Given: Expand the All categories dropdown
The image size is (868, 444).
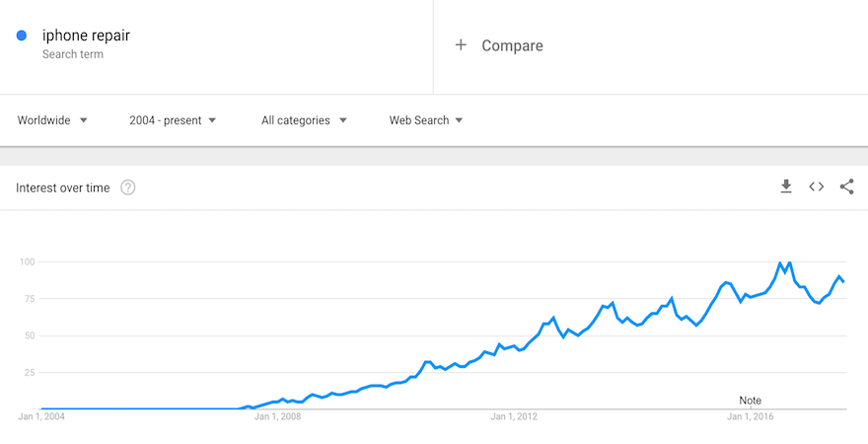Looking at the screenshot, I should [304, 120].
